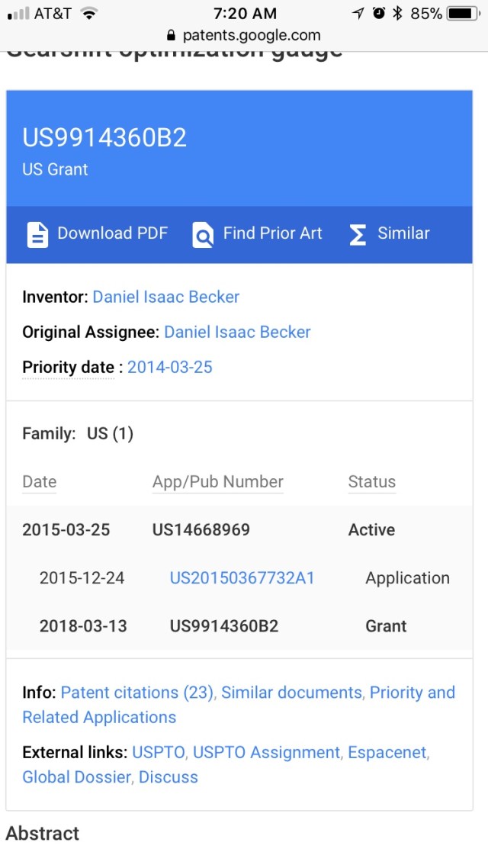This screenshot has width=488, height=868.
Task: Tap the Priority and Related Applications link
Action: (x=99, y=717)
